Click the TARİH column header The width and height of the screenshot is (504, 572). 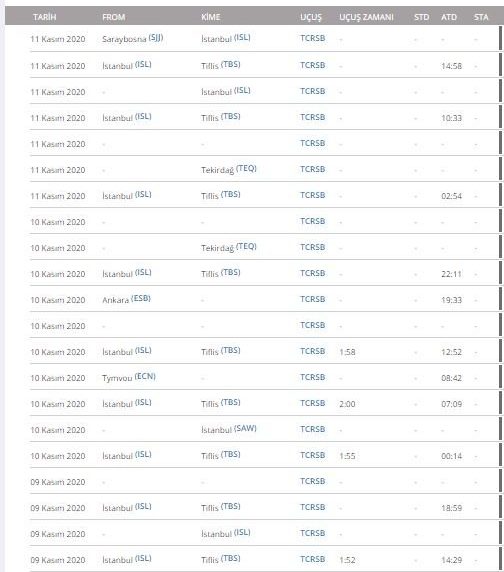tap(44, 17)
